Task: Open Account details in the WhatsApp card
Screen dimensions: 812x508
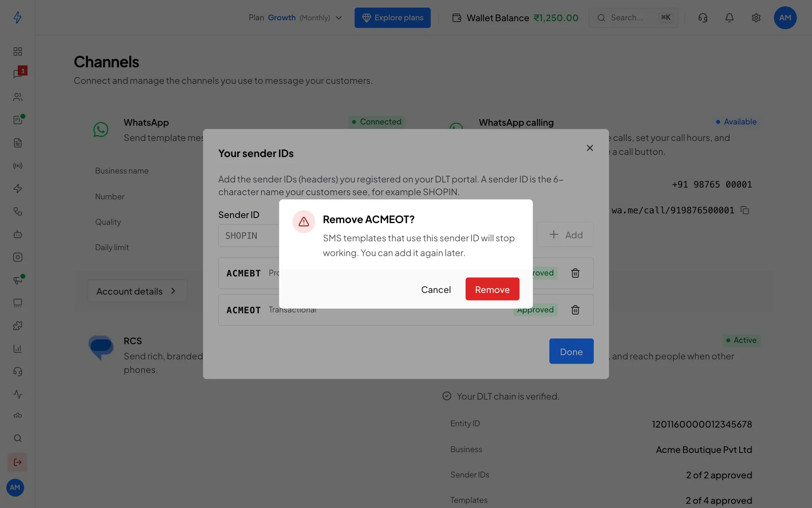Action: [137, 291]
